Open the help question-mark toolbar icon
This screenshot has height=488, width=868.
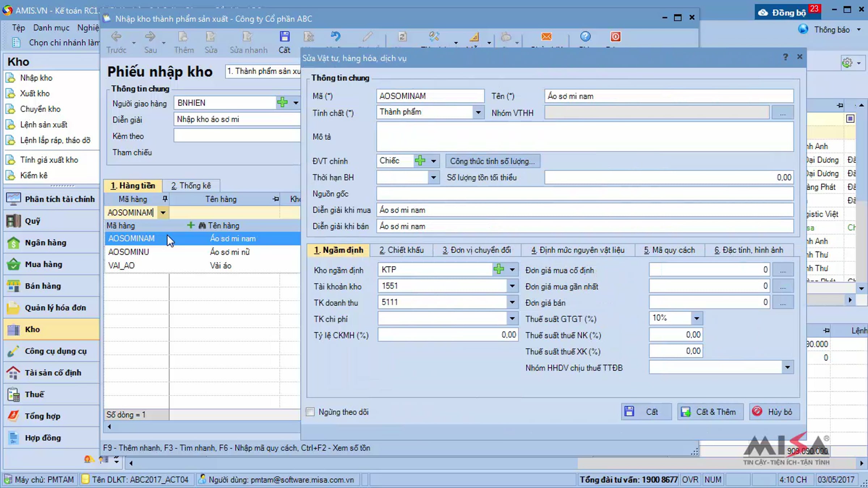(x=585, y=37)
